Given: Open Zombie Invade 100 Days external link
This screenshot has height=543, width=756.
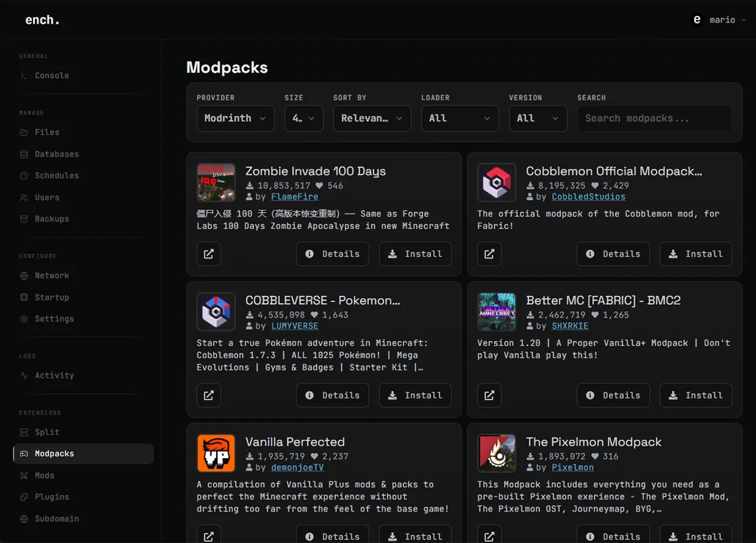Looking at the screenshot, I should (208, 254).
